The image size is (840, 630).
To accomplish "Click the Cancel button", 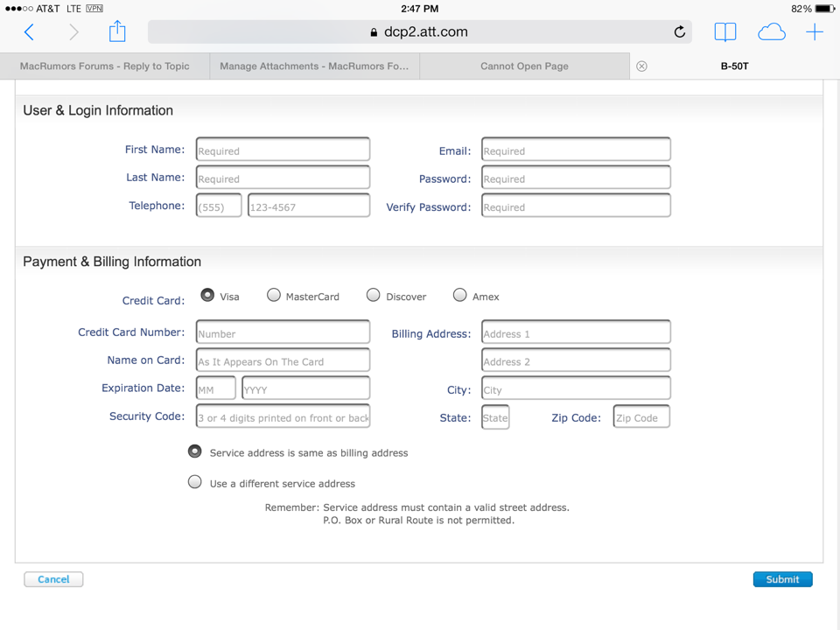I will (53, 579).
